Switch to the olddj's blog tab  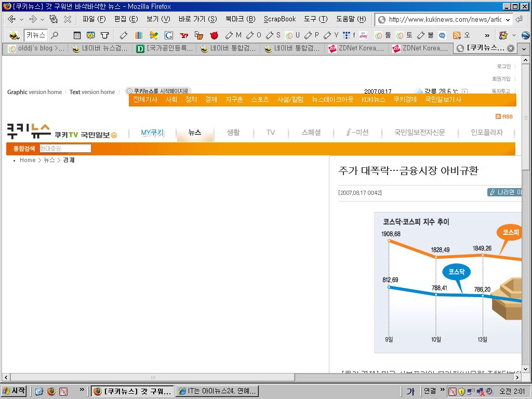click(37, 48)
